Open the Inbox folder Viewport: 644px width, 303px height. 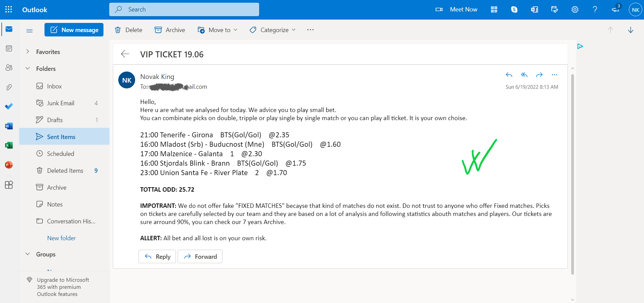point(64,86)
